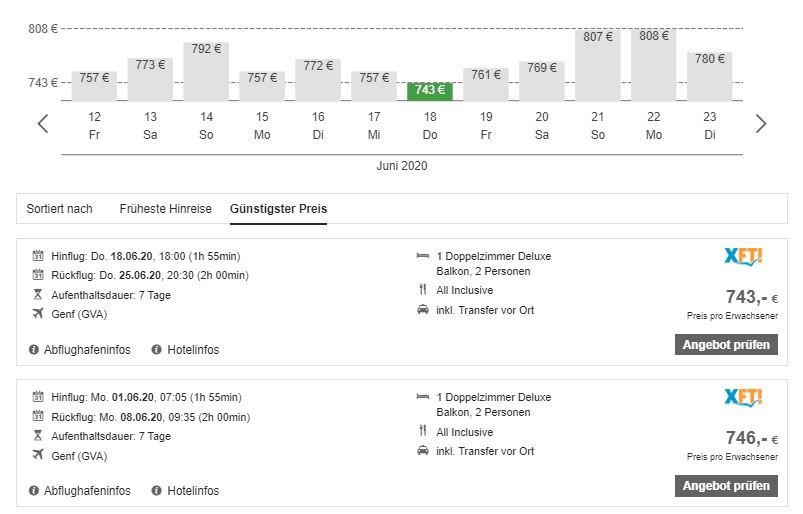Open the Hotelinfos link in the first offer
803x514 pixels.
192,350
